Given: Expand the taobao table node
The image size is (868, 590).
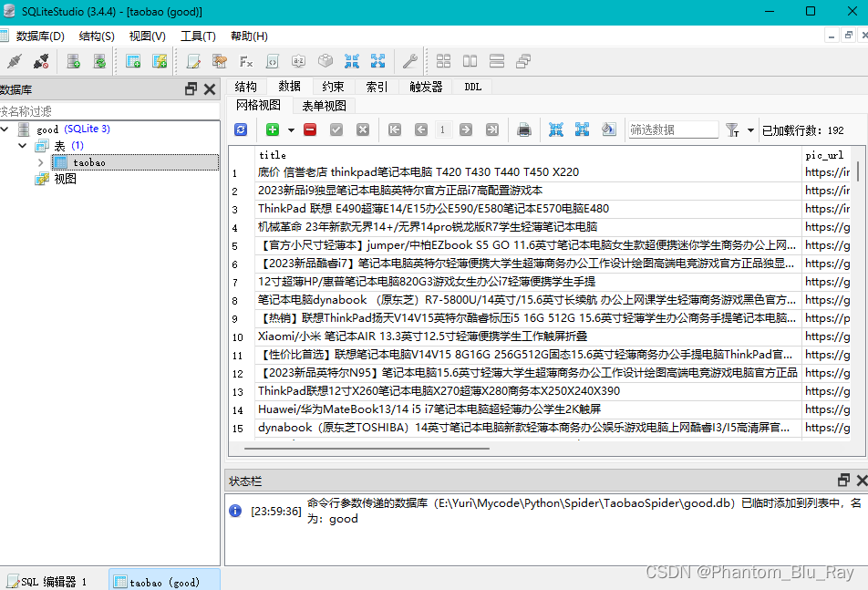Looking at the screenshot, I should (x=40, y=162).
